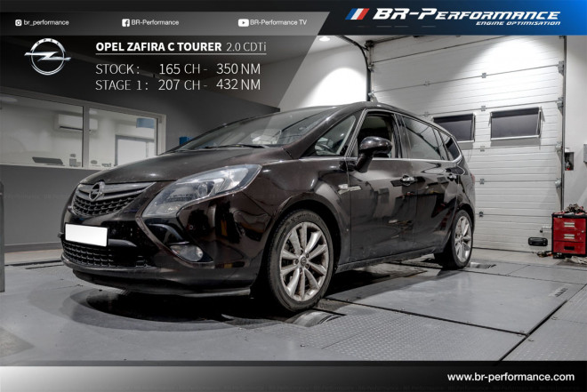The width and height of the screenshot is (587, 392).
Task: Click the red tool cart by garage door
Action: (568, 232)
